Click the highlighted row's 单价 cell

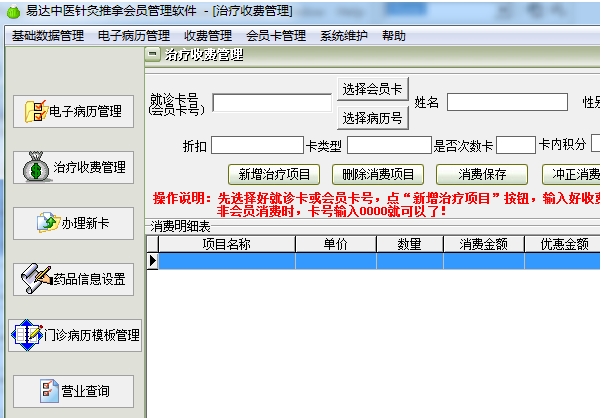[336, 261]
